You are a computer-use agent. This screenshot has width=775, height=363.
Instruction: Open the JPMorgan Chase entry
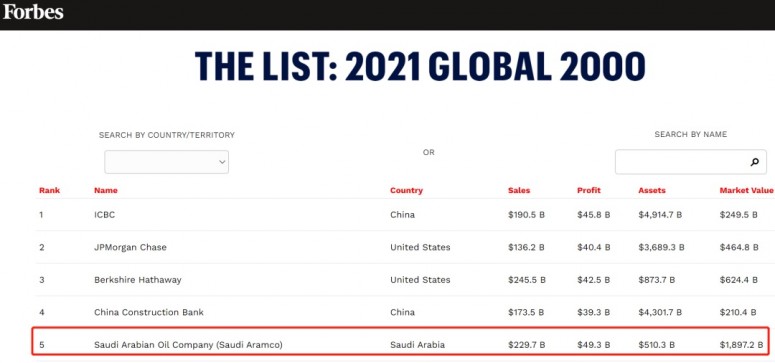[130, 247]
